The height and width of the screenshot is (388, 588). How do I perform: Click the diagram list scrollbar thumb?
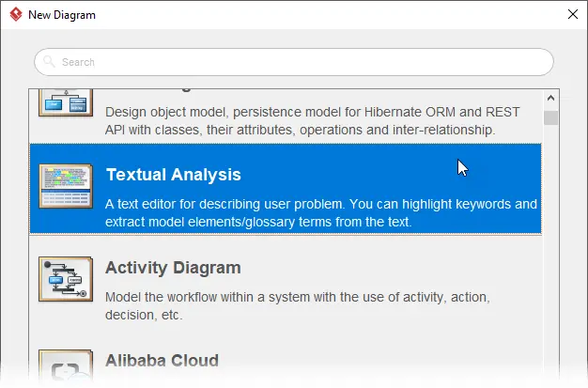coord(550,117)
